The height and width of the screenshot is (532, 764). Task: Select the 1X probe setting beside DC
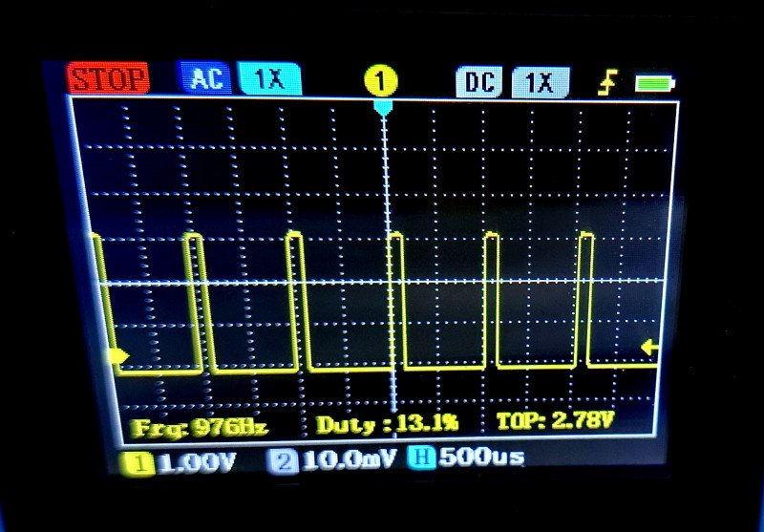tap(541, 83)
